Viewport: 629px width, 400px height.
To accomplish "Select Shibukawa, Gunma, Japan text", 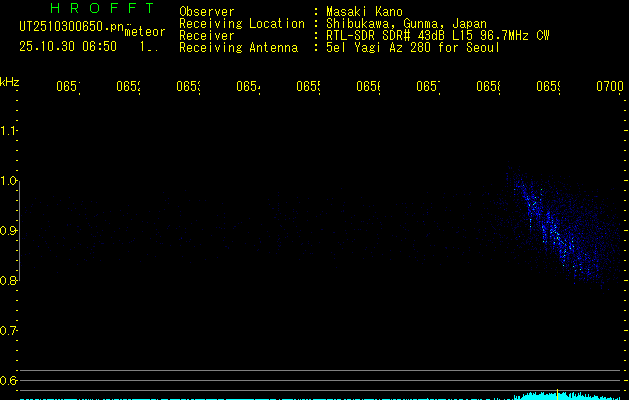I will pos(406,23).
